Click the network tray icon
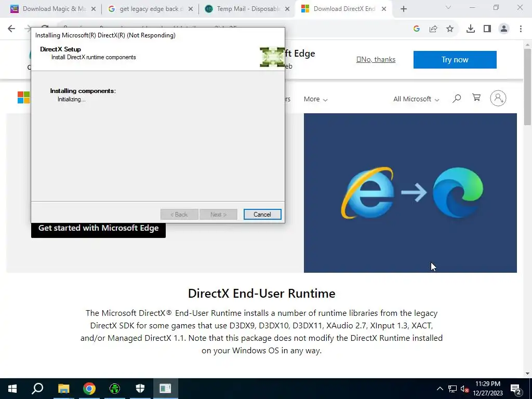The height and width of the screenshot is (399, 532). point(453,389)
